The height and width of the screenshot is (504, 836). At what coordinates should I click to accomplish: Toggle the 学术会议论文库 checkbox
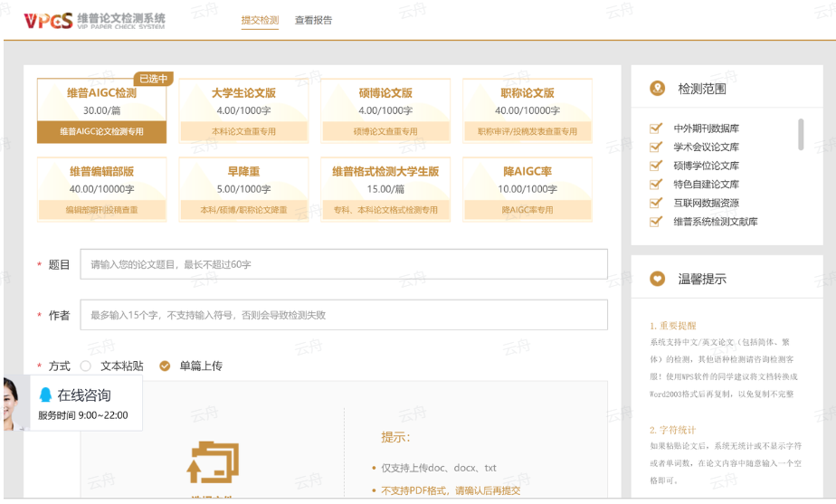[656, 147]
